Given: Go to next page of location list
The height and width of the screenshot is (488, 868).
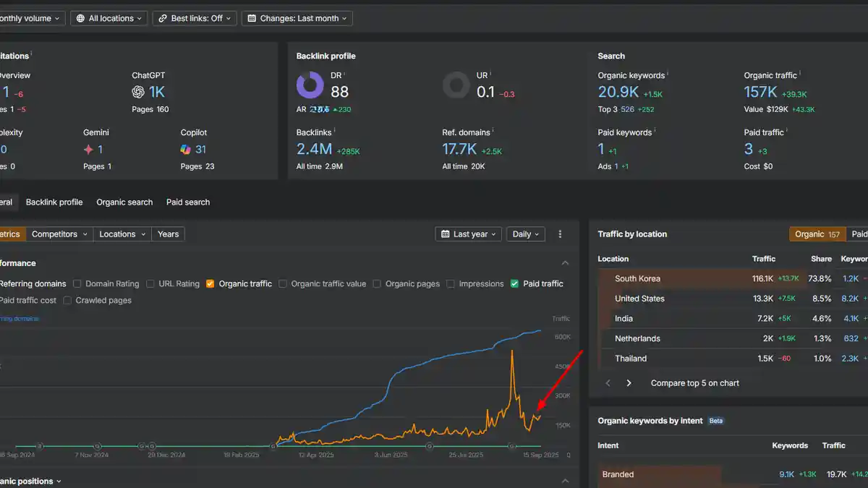Looking at the screenshot, I should coord(629,383).
